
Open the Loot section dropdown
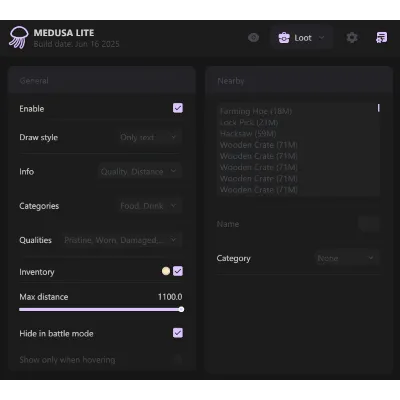(x=301, y=38)
